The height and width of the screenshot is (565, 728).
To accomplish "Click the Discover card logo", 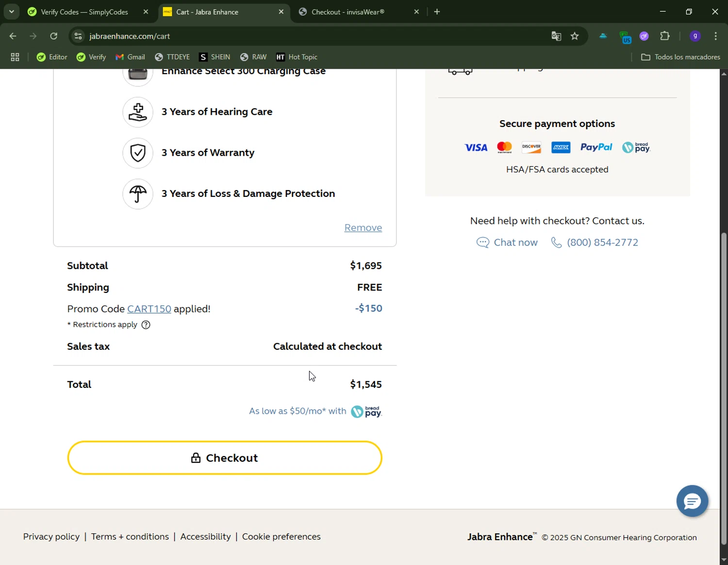I will (x=531, y=147).
